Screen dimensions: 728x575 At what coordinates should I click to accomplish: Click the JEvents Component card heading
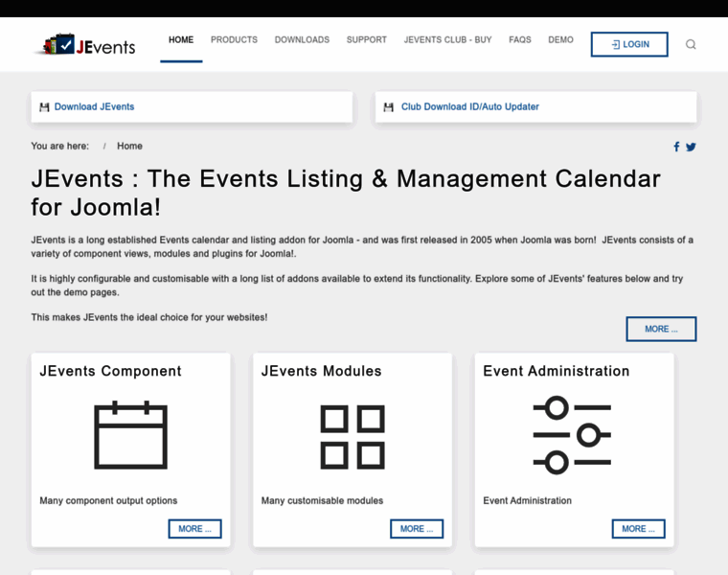pos(110,371)
